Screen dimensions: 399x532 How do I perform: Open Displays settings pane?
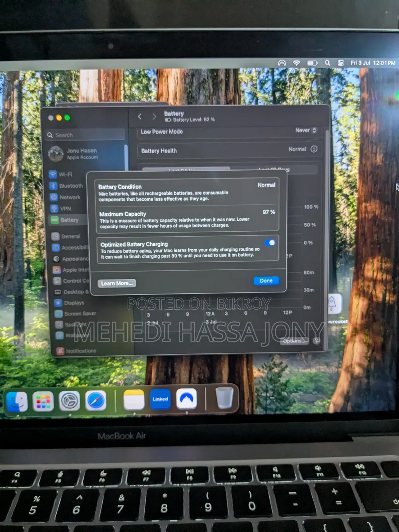pos(69,303)
